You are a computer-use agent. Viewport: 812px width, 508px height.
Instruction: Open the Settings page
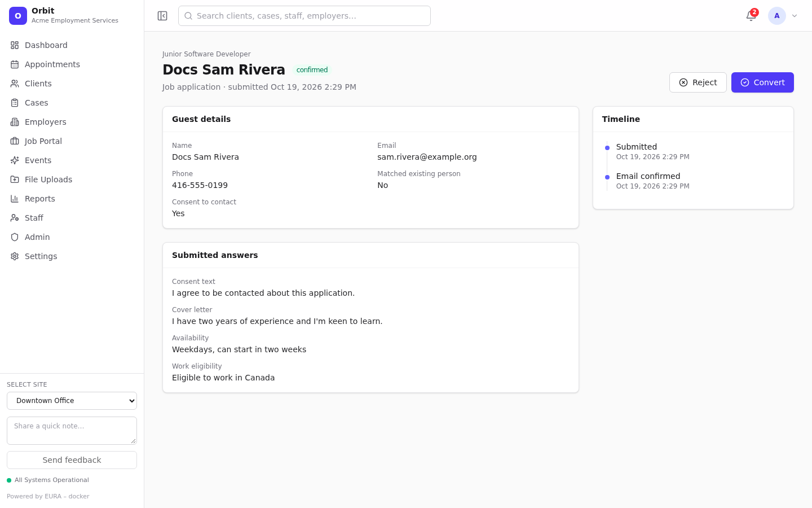[x=72, y=256]
